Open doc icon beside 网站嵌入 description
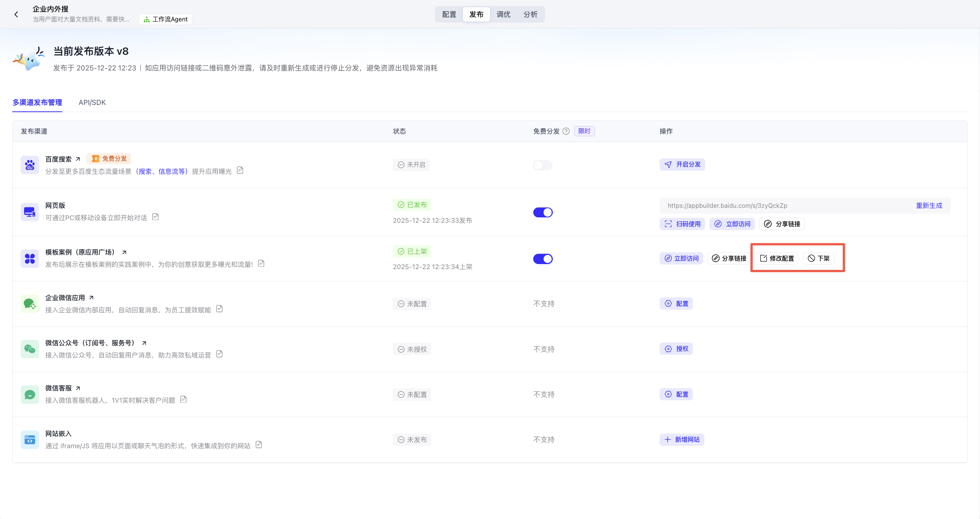980x519 pixels. 259,445
